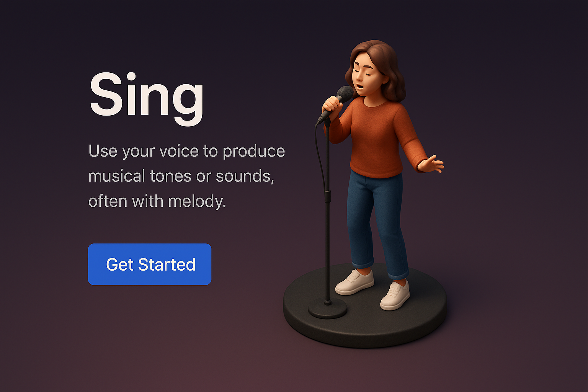This screenshot has height=392, width=588.
Task: Click the singer's outstretched hand
Action: click(431, 164)
